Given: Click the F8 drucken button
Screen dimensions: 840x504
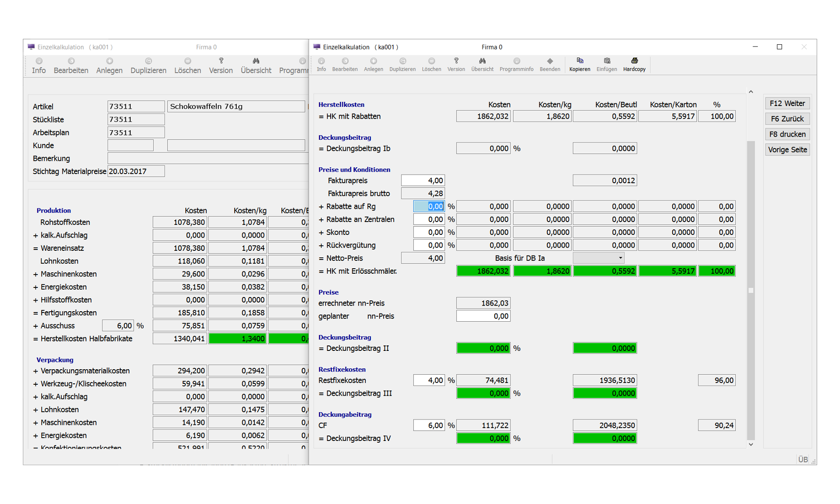Looking at the screenshot, I should pyautogui.click(x=787, y=134).
